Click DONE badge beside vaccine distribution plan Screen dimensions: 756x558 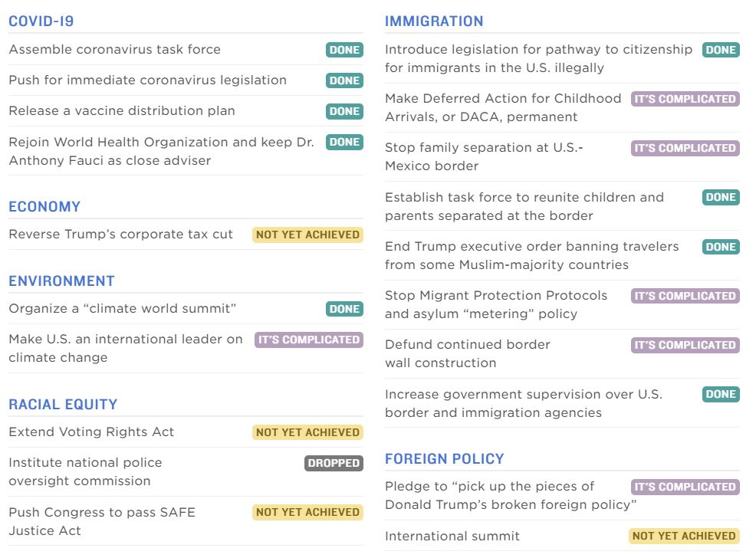(x=344, y=111)
